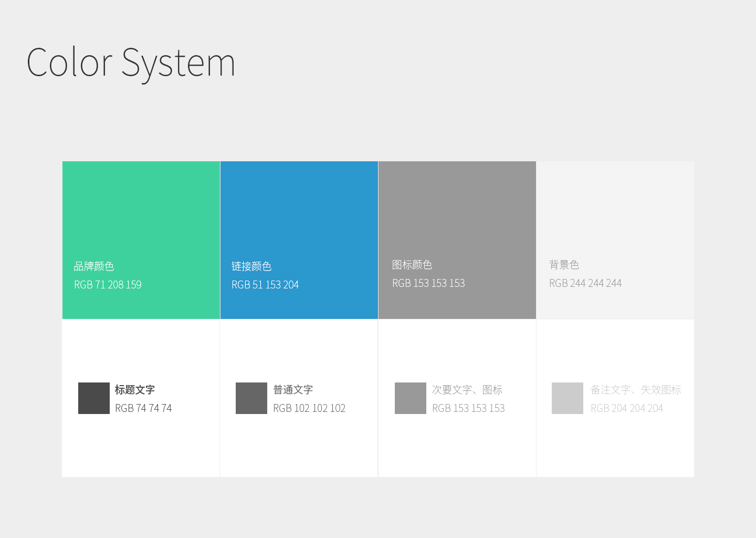Image resolution: width=756 pixels, height=538 pixels.
Task: Click the text 'RGB 74 74 74'
Action: click(143, 408)
